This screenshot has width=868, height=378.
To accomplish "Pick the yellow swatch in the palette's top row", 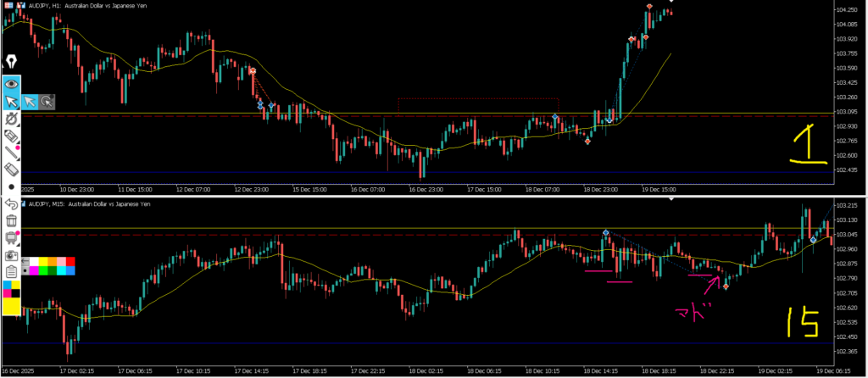I will pyautogui.click(x=43, y=261).
